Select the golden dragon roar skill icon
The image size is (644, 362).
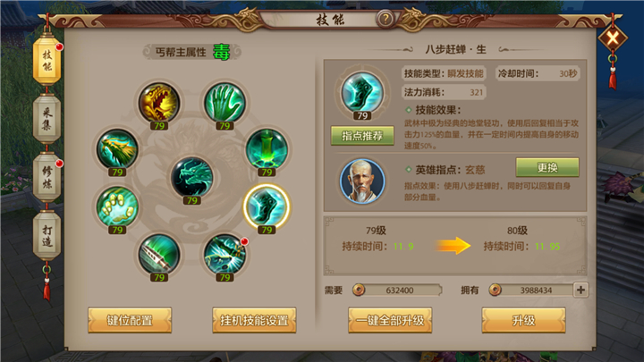(159, 103)
